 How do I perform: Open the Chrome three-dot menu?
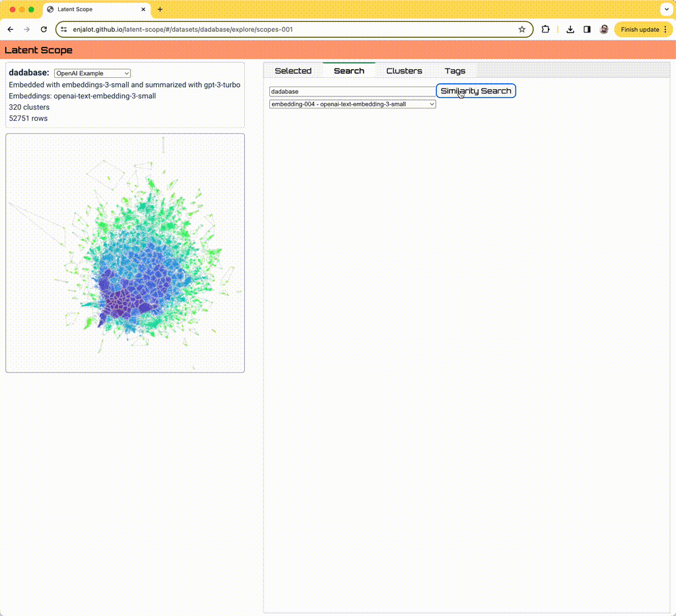(x=665, y=29)
